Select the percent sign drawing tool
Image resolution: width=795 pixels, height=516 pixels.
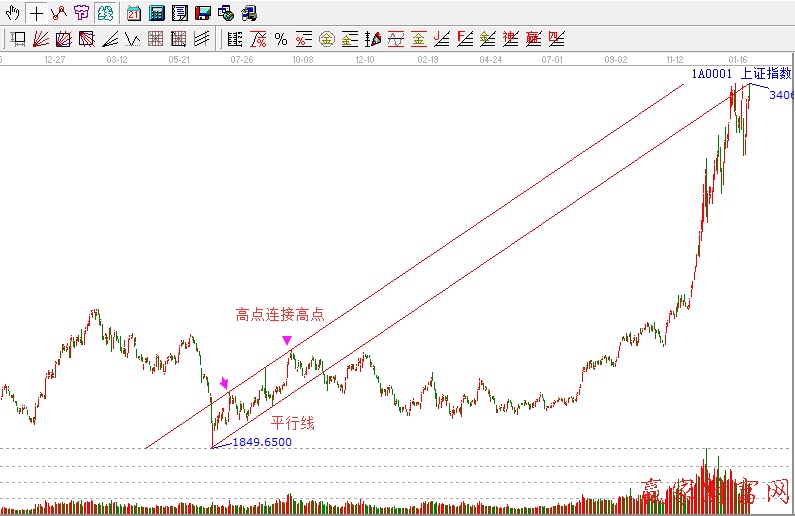pos(281,39)
